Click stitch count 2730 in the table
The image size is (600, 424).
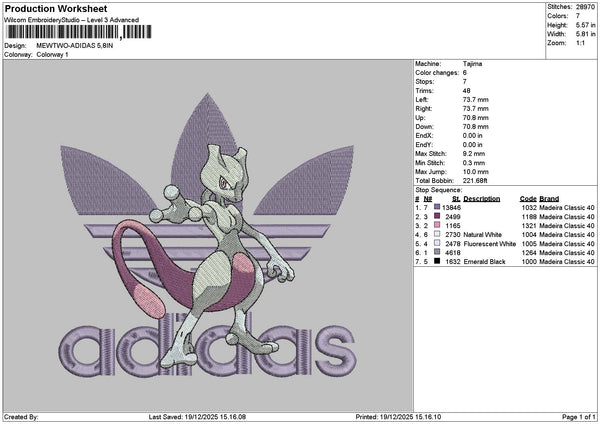point(453,235)
